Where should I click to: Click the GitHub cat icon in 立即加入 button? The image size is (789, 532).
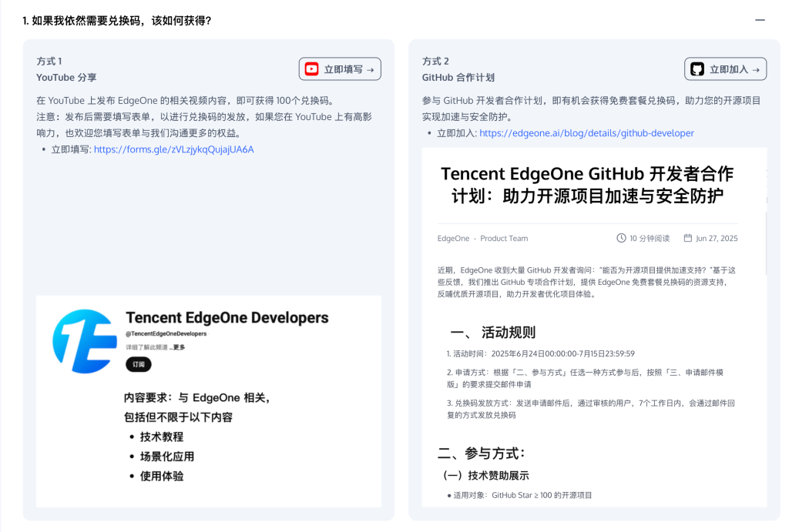697,69
